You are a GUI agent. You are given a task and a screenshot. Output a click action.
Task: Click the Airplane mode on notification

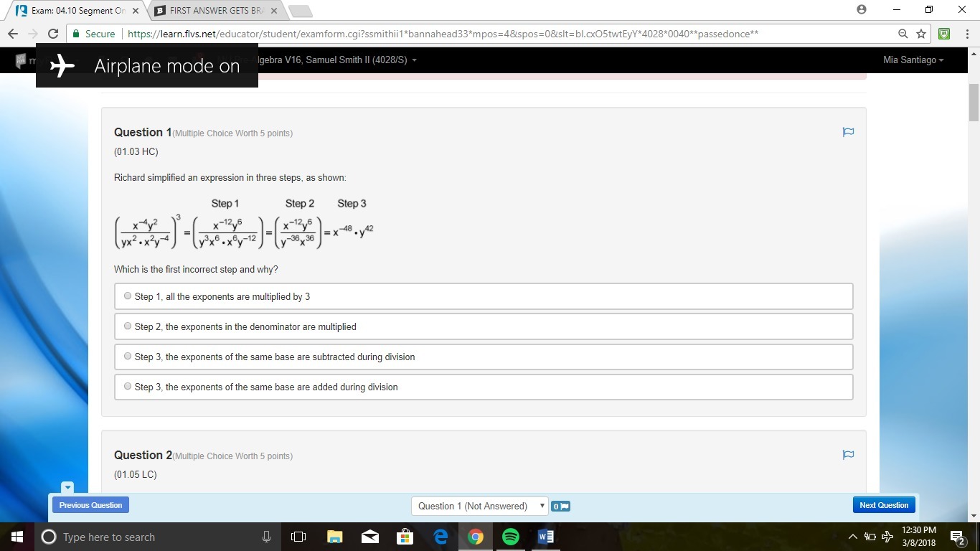pyautogui.click(x=147, y=65)
